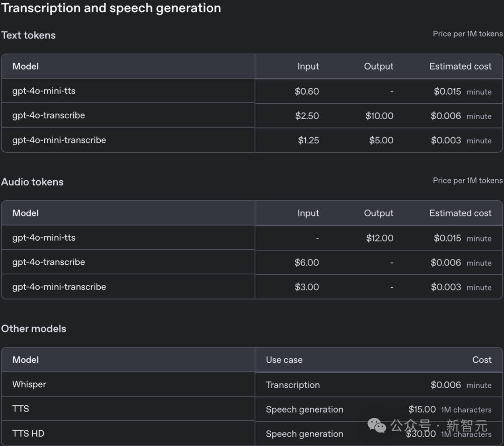Click "Price per 1M tokens" beside Audio tokens
The height and width of the screenshot is (446, 504).
468,180
